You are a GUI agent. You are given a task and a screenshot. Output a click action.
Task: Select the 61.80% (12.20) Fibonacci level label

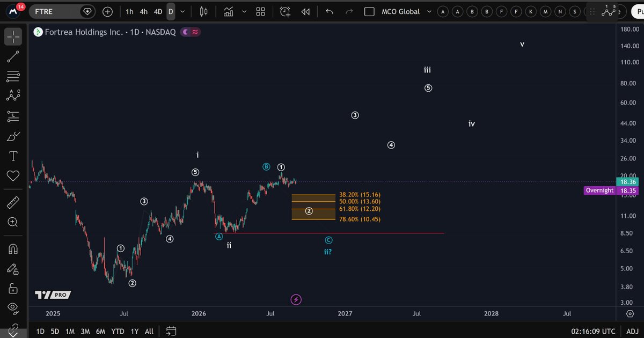pyautogui.click(x=360, y=209)
